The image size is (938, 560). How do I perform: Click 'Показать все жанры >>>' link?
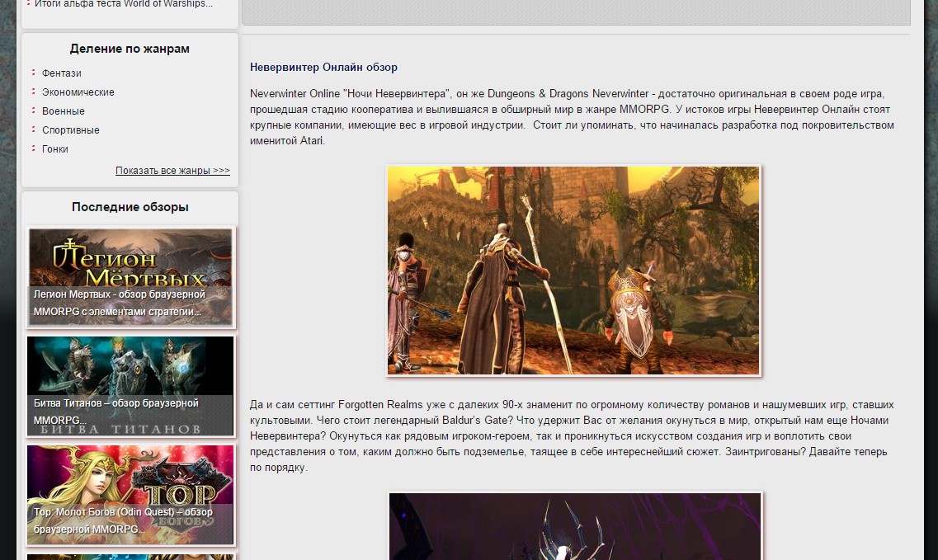[173, 171]
